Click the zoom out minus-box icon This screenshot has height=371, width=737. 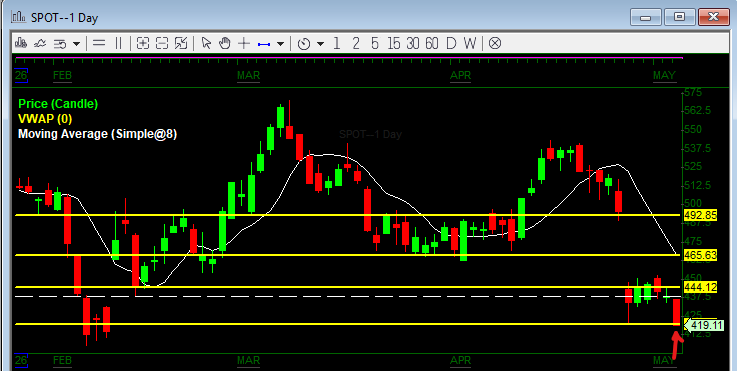[x=162, y=44]
